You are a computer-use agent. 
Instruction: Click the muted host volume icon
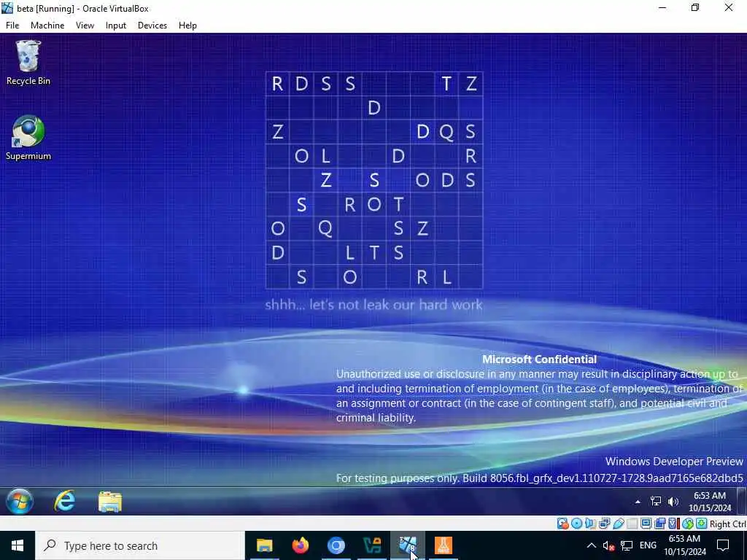(608, 545)
